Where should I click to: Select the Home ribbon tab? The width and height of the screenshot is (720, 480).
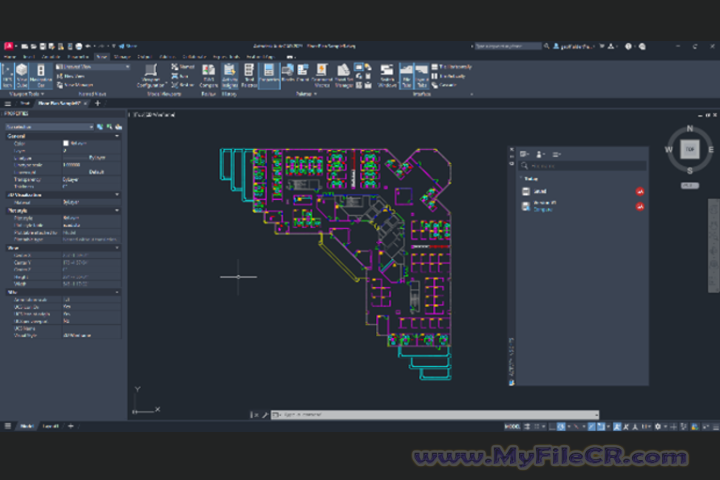[x=10, y=57]
